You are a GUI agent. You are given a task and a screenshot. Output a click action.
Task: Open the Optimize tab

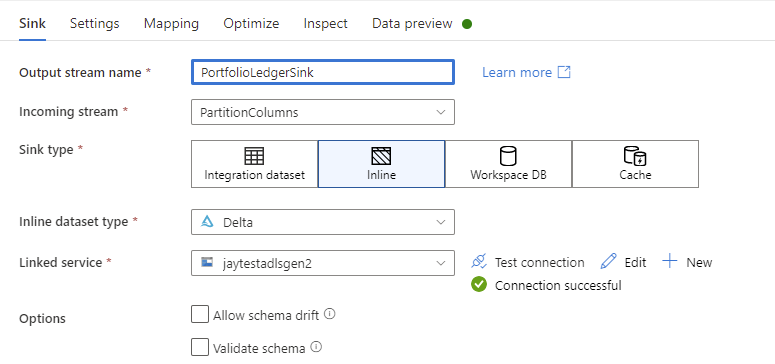(x=251, y=24)
